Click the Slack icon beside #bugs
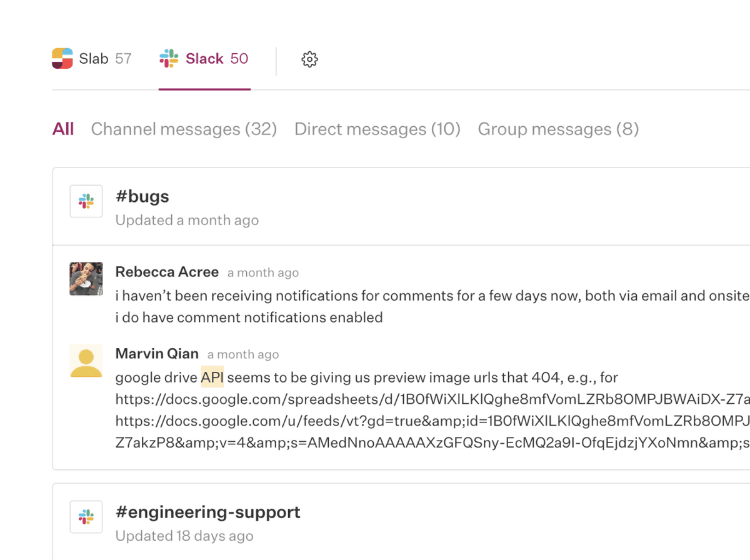Viewport: 750px width, 560px height. click(x=86, y=201)
